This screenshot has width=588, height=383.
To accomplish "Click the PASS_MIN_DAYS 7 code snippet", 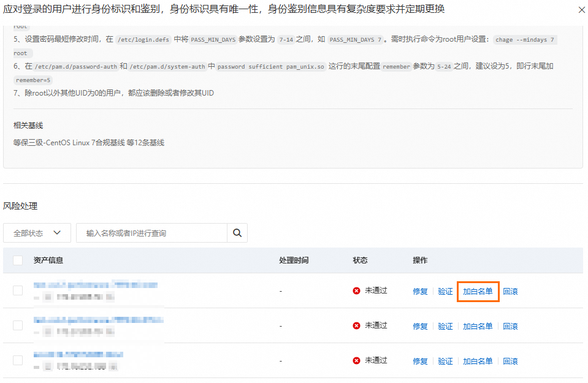I will click(x=355, y=40).
